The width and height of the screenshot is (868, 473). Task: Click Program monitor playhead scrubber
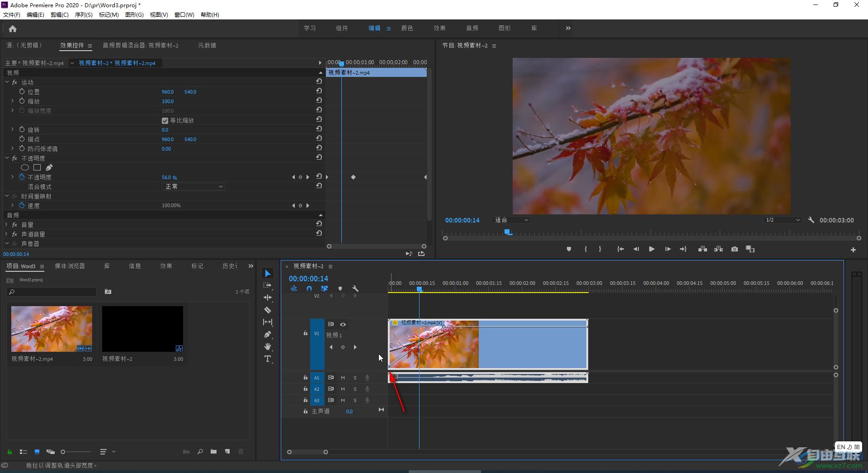(x=509, y=232)
